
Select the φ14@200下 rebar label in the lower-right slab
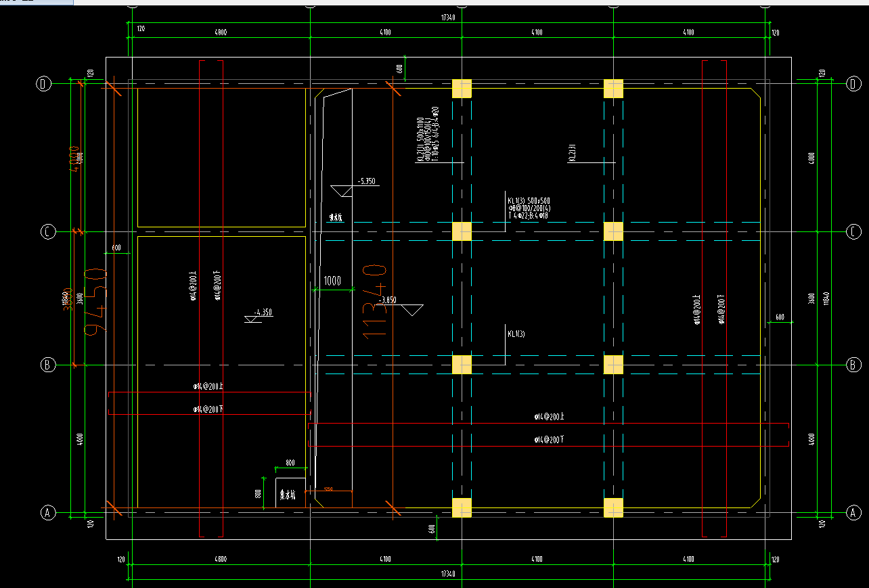[x=549, y=440]
